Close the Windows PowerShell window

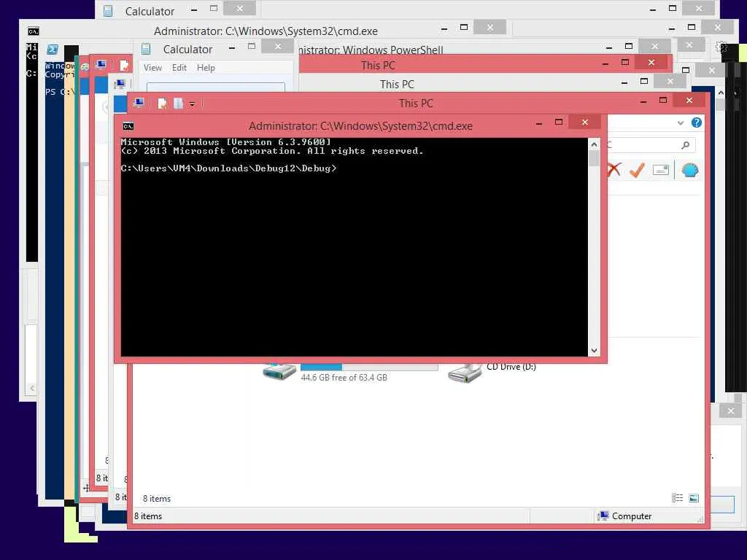[654, 46]
